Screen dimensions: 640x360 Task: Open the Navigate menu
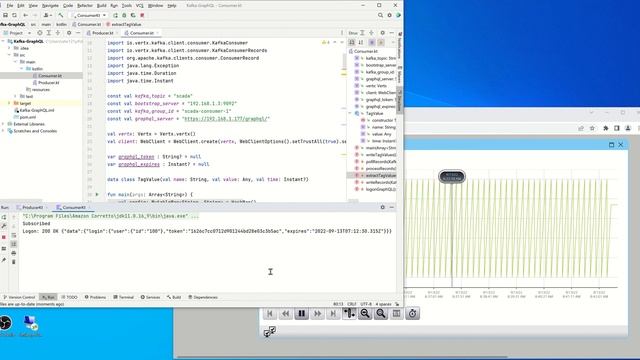50,6
